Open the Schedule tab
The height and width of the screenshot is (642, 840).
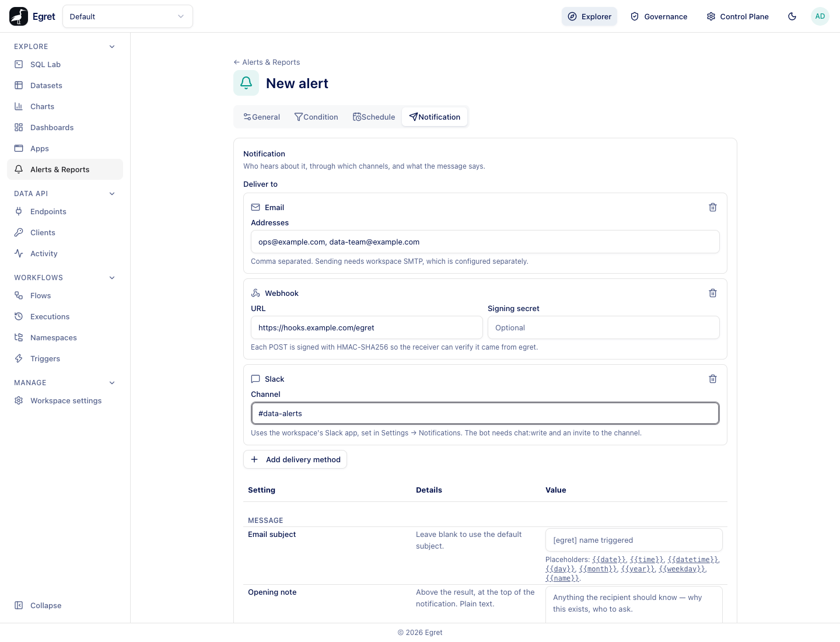tap(374, 117)
